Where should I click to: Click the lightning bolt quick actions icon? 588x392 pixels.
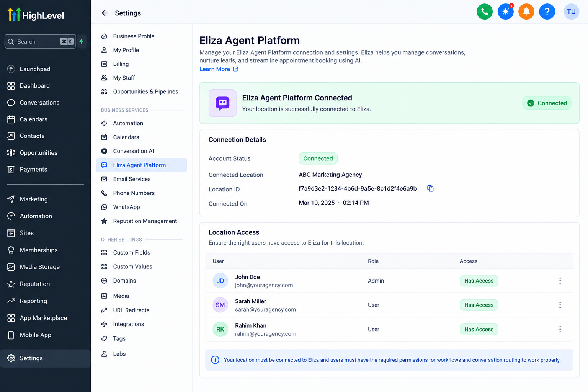(x=81, y=41)
